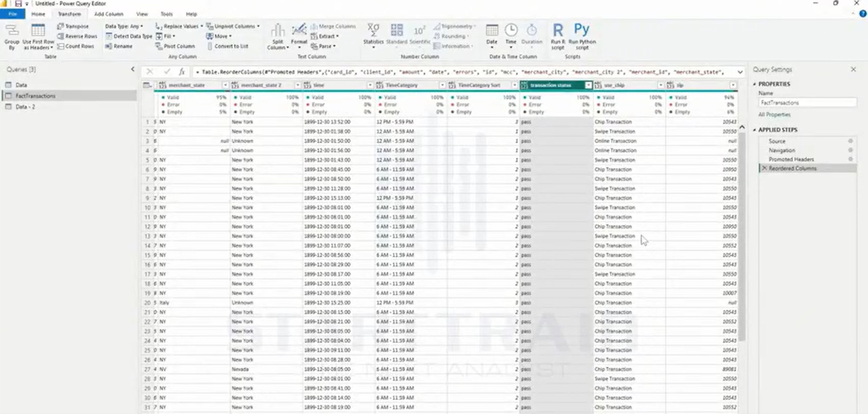Open settings gear for Navigation step
868x414 pixels.
(x=850, y=150)
